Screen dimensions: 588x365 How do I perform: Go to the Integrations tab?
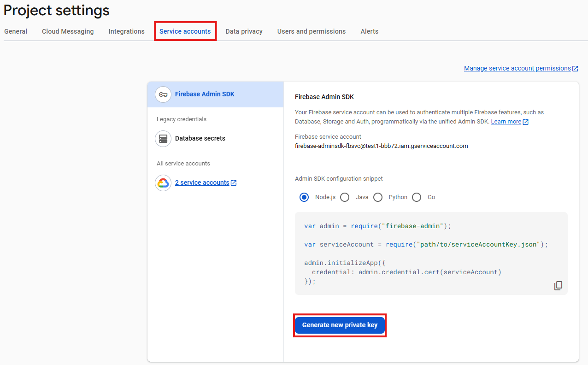coord(127,31)
